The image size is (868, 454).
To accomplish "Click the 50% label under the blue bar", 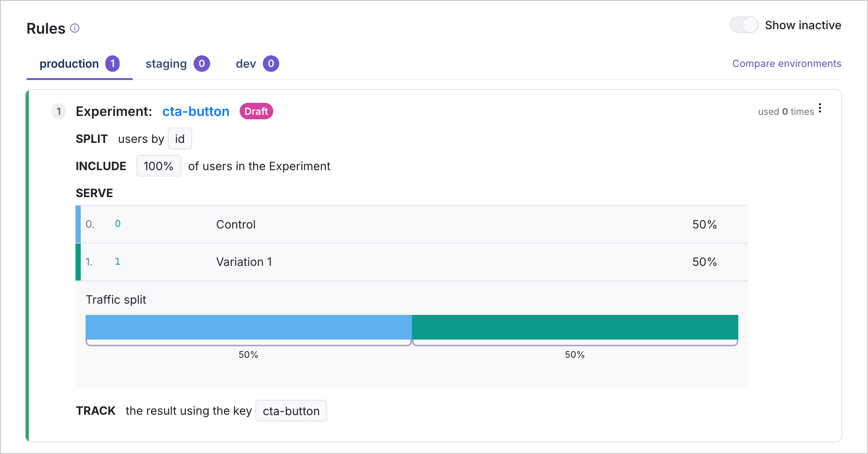I will [249, 355].
